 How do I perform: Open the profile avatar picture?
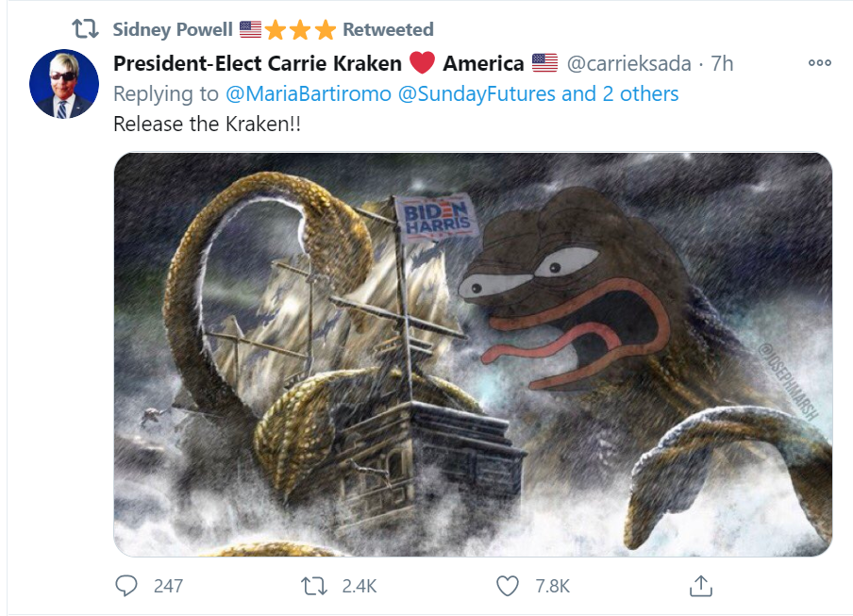coord(64,84)
